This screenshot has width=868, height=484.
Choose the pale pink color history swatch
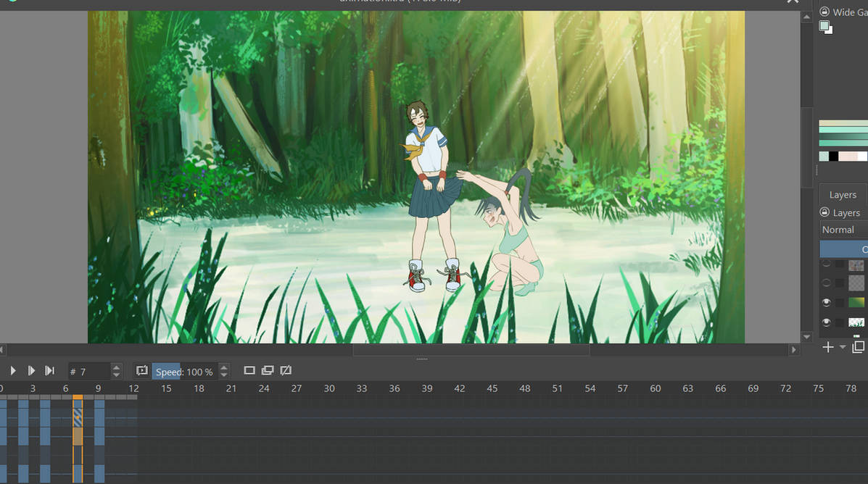pos(848,157)
